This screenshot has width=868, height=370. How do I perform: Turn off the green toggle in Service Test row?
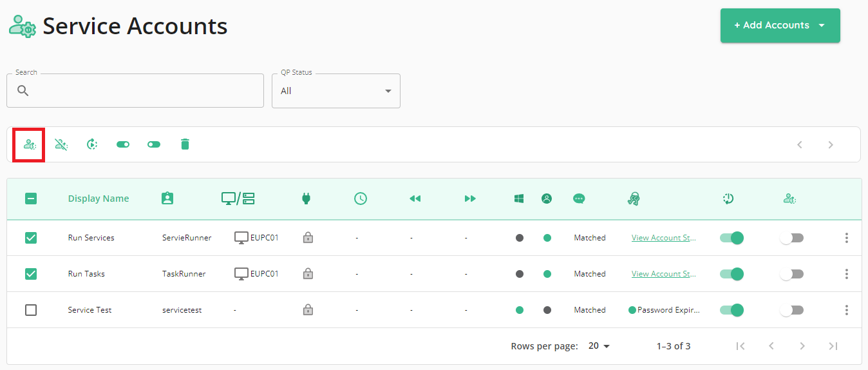click(731, 310)
